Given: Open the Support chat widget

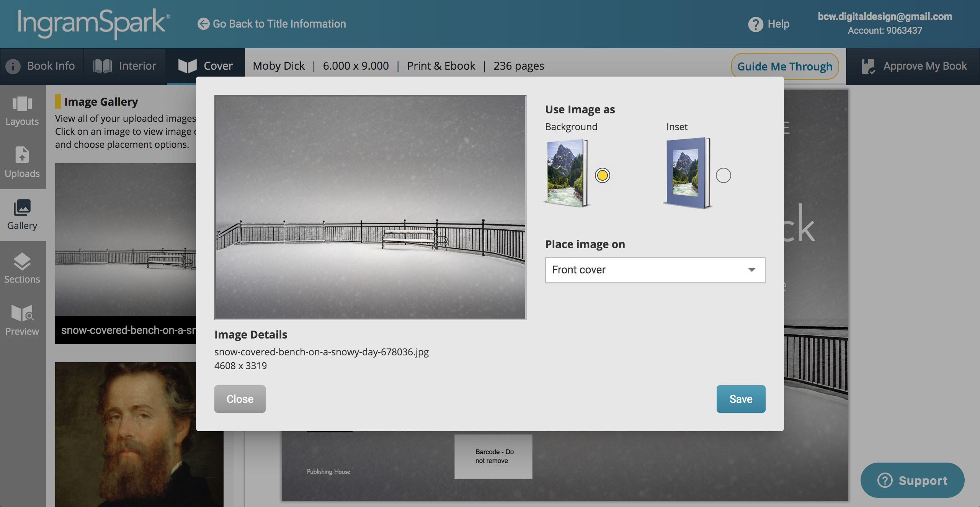Looking at the screenshot, I should point(912,480).
